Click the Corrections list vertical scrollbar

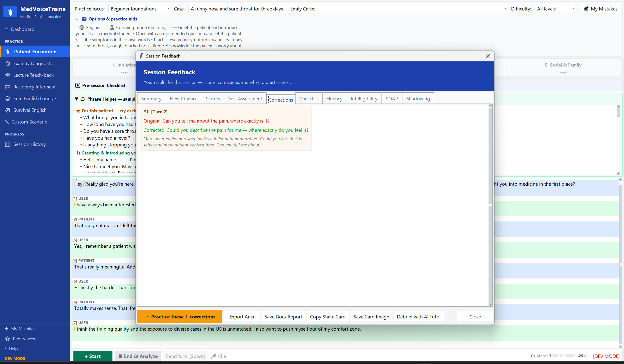(x=490, y=205)
